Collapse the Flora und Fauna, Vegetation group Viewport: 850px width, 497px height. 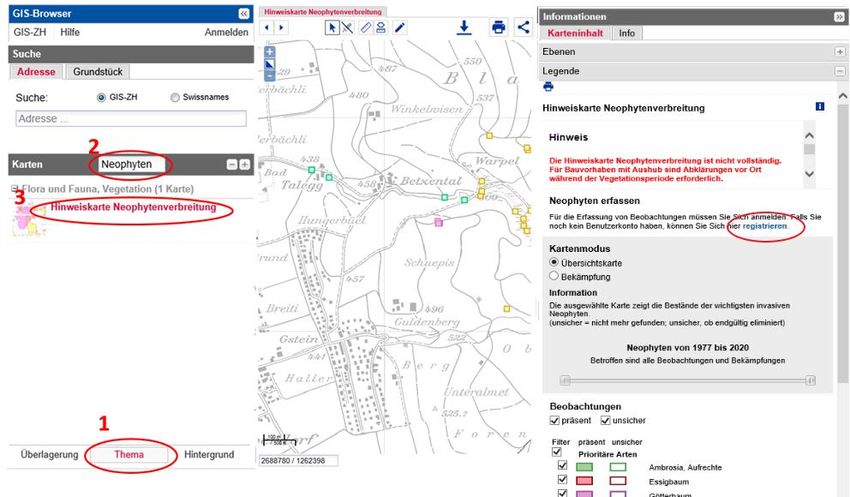14,188
